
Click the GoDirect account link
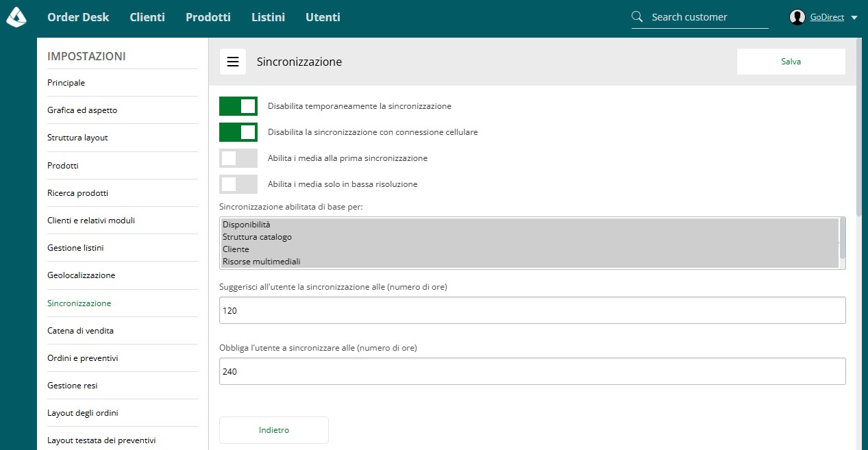[x=827, y=17]
